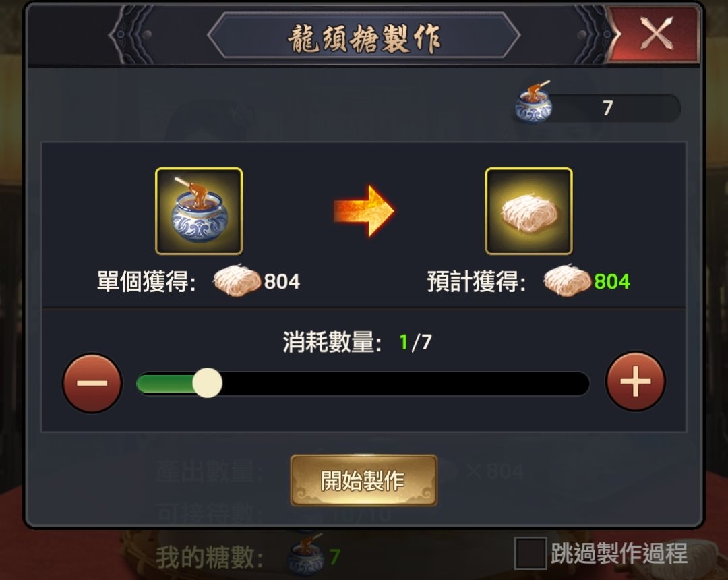Click the green 804 expected amount
The image size is (728, 580).
point(612,281)
